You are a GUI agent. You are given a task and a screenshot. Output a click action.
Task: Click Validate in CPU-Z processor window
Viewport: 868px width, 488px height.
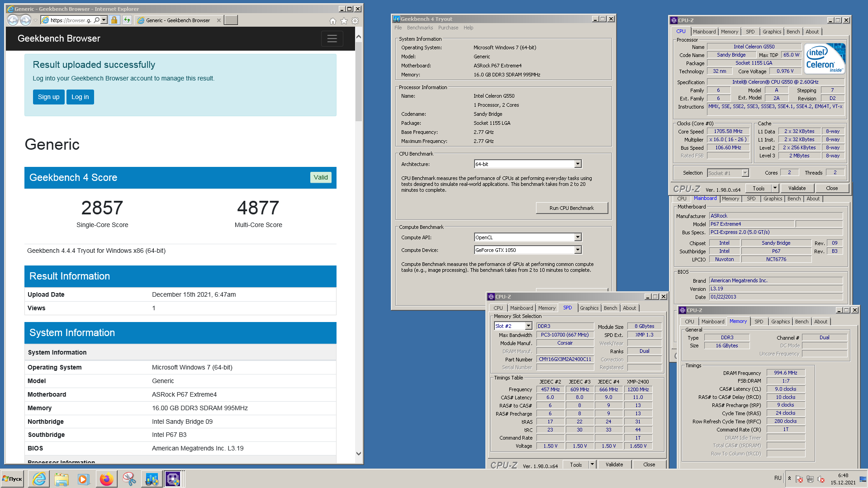(x=797, y=189)
